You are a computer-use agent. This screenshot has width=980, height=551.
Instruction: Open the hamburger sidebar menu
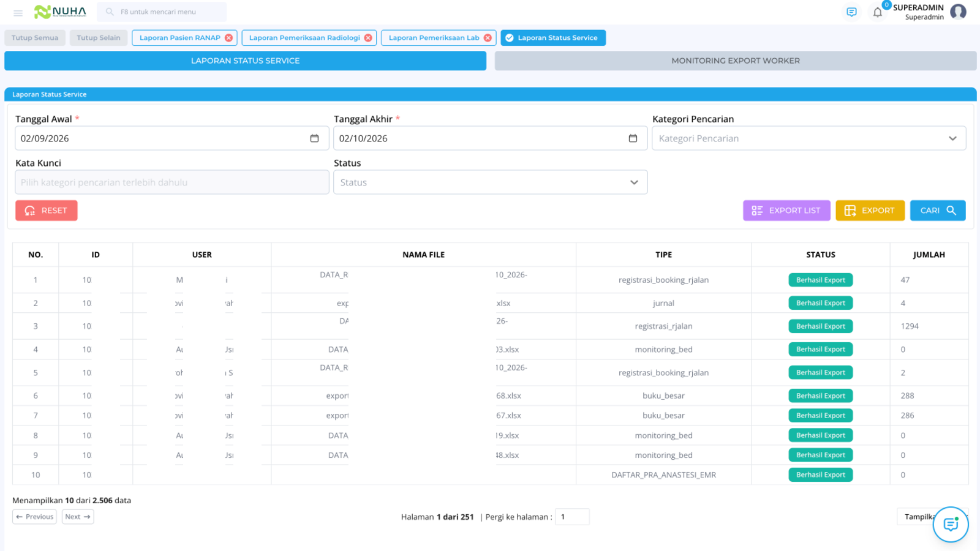tap(18, 12)
